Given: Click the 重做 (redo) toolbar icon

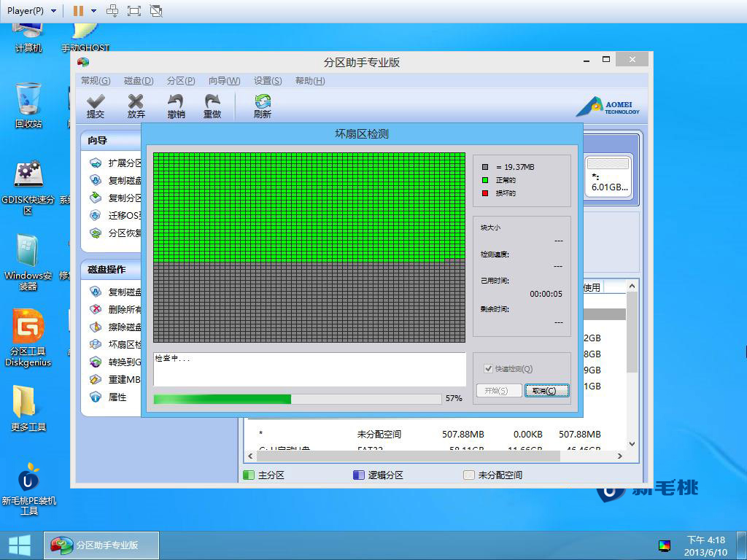Looking at the screenshot, I should pyautogui.click(x=212, y=106).
